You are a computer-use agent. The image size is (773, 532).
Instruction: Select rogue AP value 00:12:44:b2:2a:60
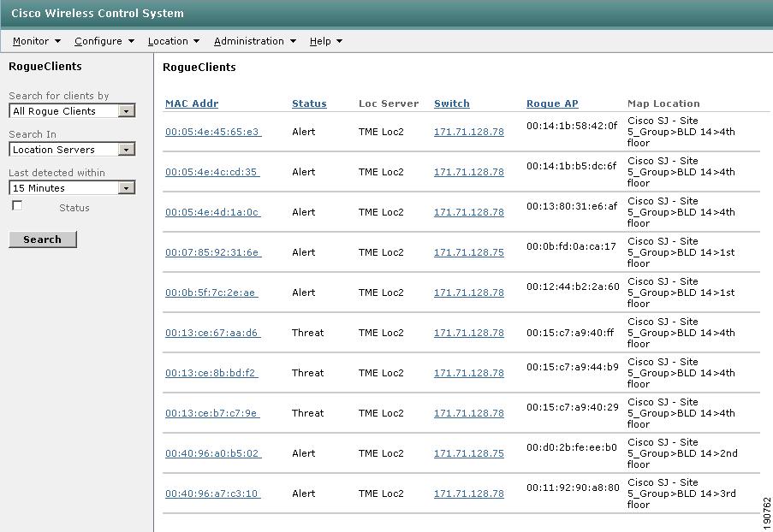[573, 287]
